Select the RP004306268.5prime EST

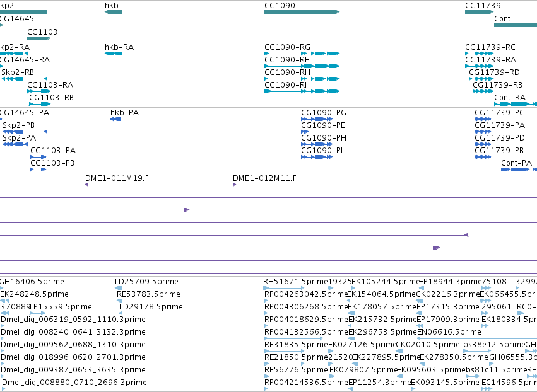(x=266, y=313)
